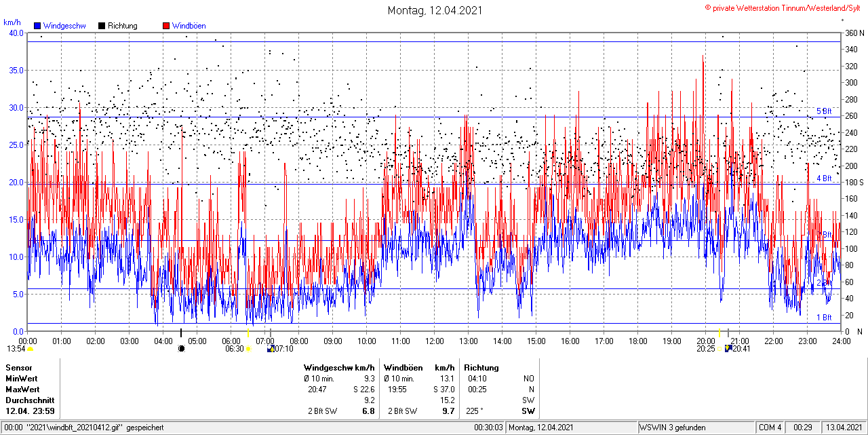Click the moonset icon next to 20:41
The image size is (868, 435).
(728, 349)
